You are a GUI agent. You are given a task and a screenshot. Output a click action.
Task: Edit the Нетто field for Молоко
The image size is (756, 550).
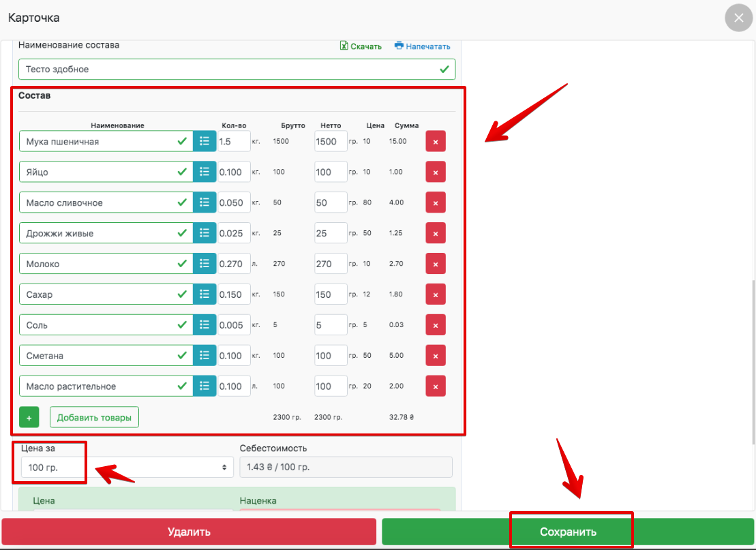[331, 264]
